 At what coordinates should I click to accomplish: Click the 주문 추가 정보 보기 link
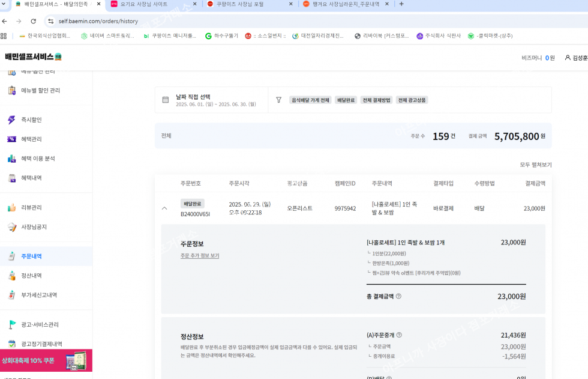[x=200, y=256]
